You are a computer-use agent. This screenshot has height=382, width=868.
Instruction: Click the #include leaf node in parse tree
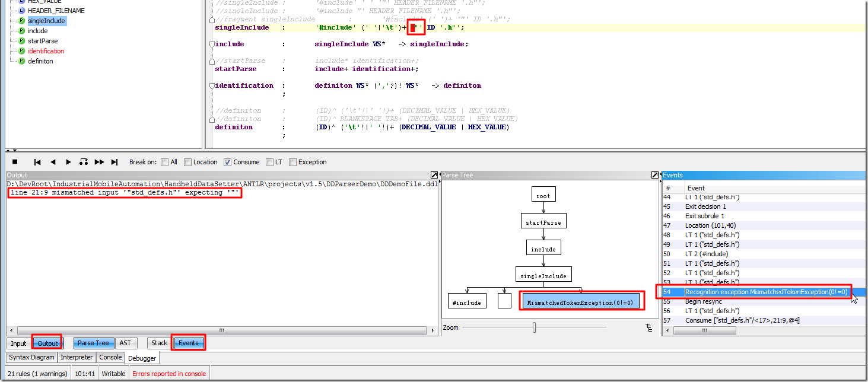[467, 302]
